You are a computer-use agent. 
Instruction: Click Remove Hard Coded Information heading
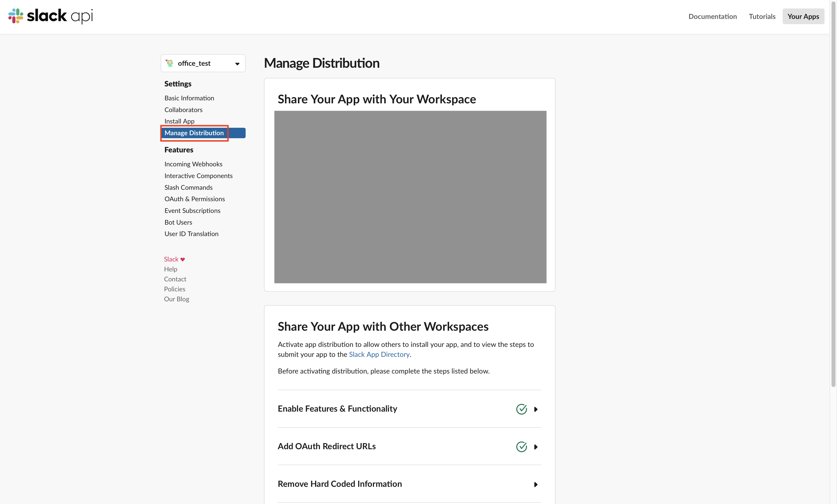click(x=340, y=484)
